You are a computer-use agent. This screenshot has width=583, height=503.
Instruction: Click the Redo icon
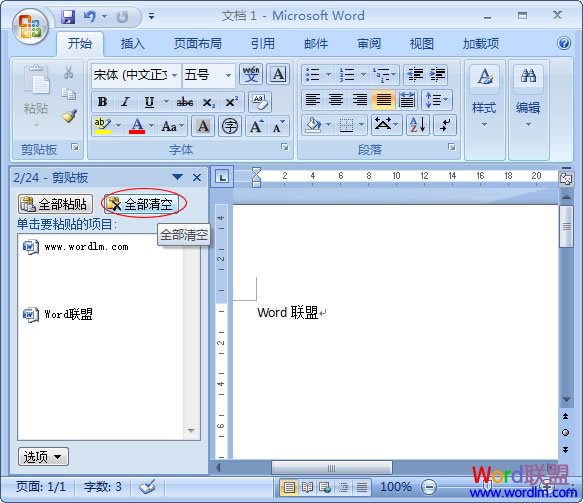(122, 17)
